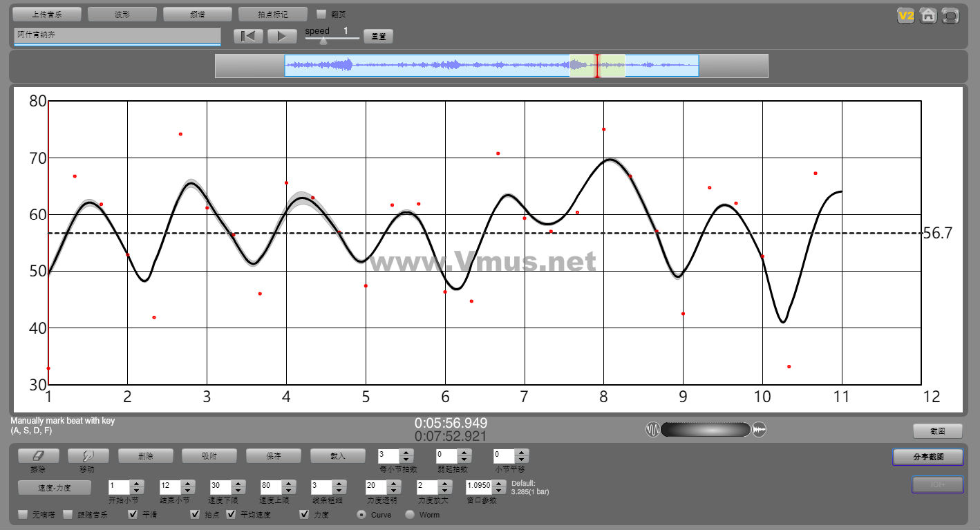Image resolution: width=980 pixels, height=530 pixels.
Task: Click the large waveform icon right of gradient bar
Action: [759, 430]
